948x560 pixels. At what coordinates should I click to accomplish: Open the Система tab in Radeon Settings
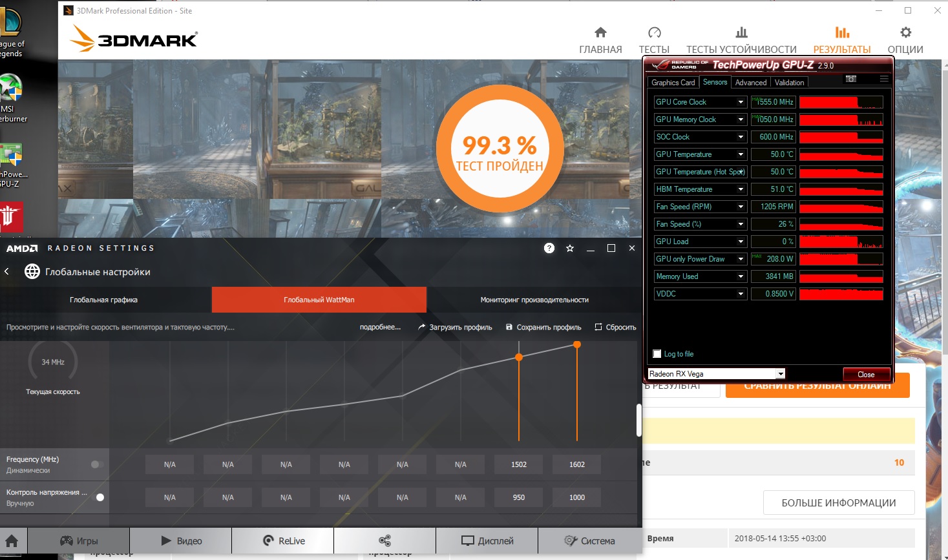[x=589, y=541]
